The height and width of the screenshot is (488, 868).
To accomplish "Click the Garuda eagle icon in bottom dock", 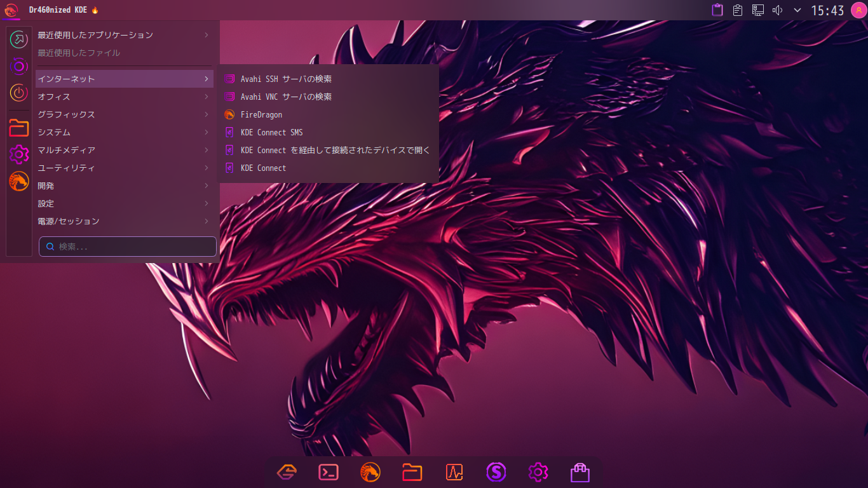I will click(x=287, y=472).
